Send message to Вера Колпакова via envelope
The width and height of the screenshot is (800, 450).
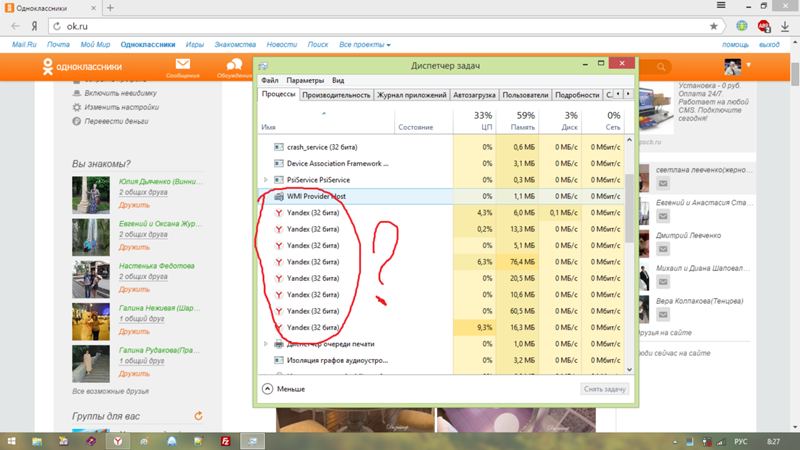pyautogui.click(x=663, y=314)
